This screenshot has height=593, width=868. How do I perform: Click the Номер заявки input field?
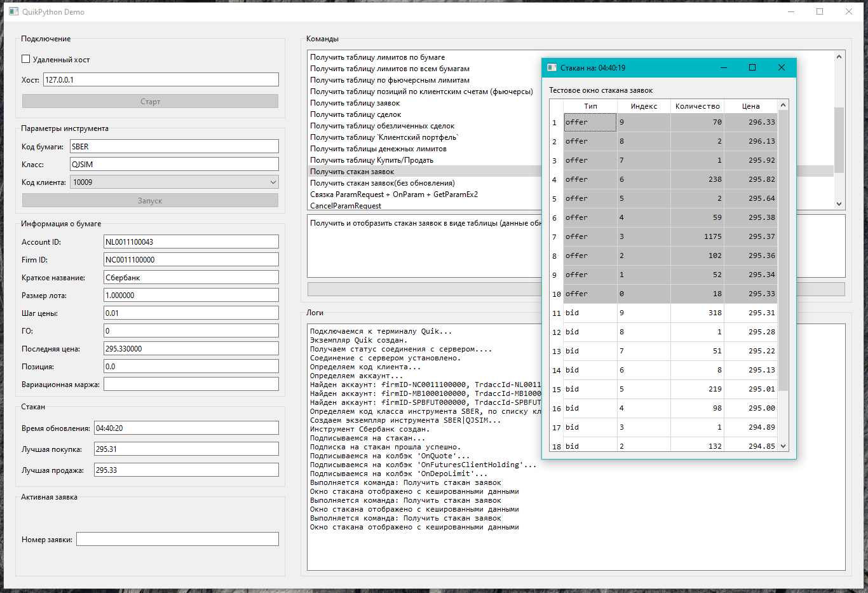point(177,540)
